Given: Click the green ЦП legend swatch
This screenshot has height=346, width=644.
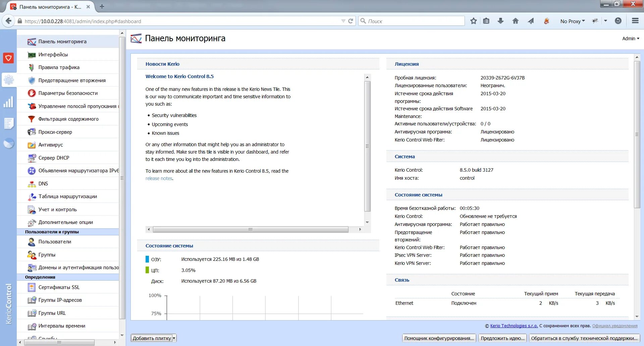Looking at the screenshot, I should [x=147, y=270].
